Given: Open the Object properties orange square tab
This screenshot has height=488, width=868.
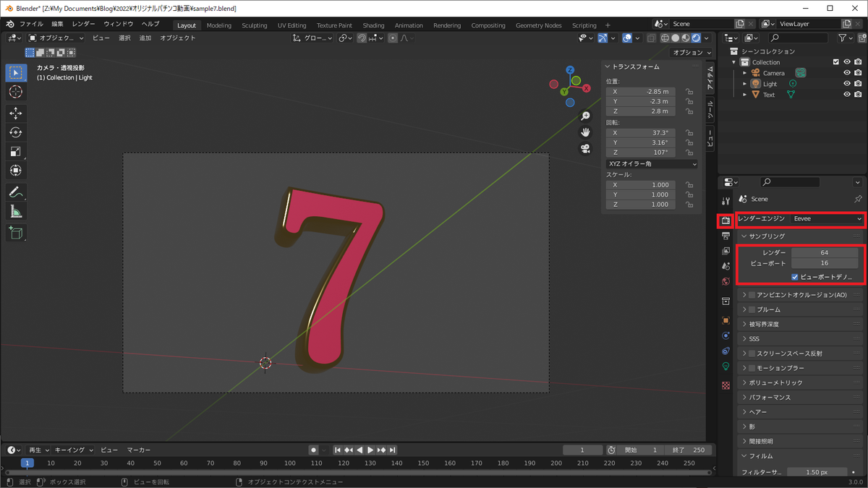Looking at the screenshot, I should click(x=726, y=320).
